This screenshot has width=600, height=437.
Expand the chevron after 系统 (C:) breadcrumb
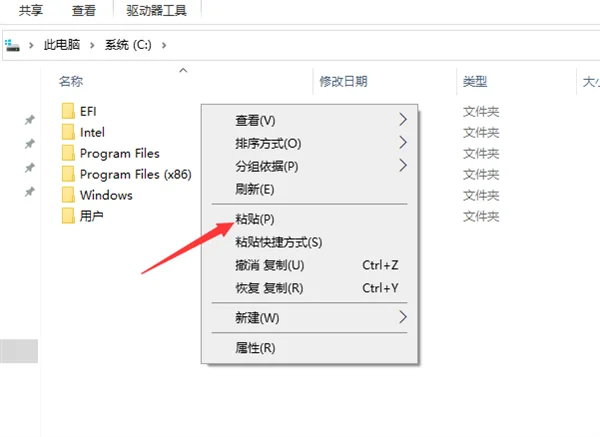[164, 46]
